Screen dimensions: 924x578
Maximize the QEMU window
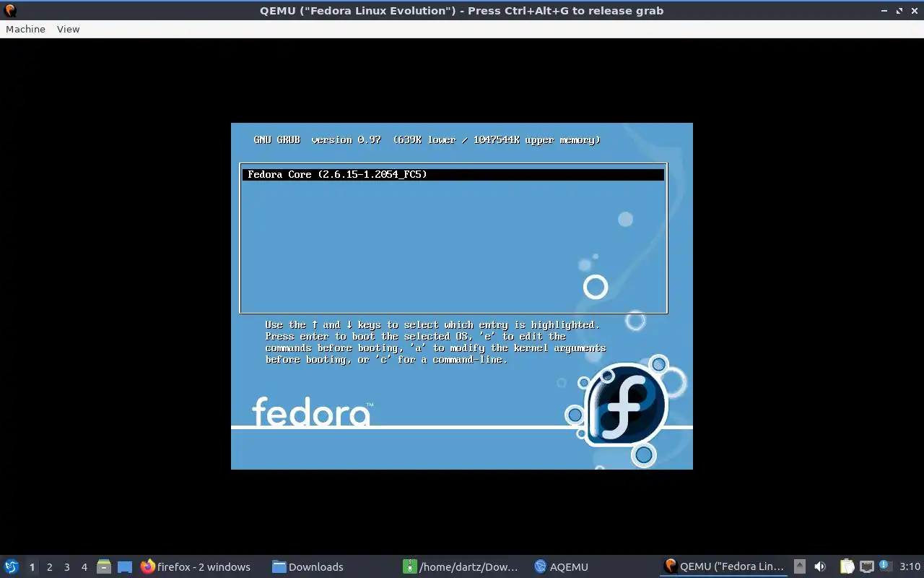pyautogui.click(x=899, y=11)
